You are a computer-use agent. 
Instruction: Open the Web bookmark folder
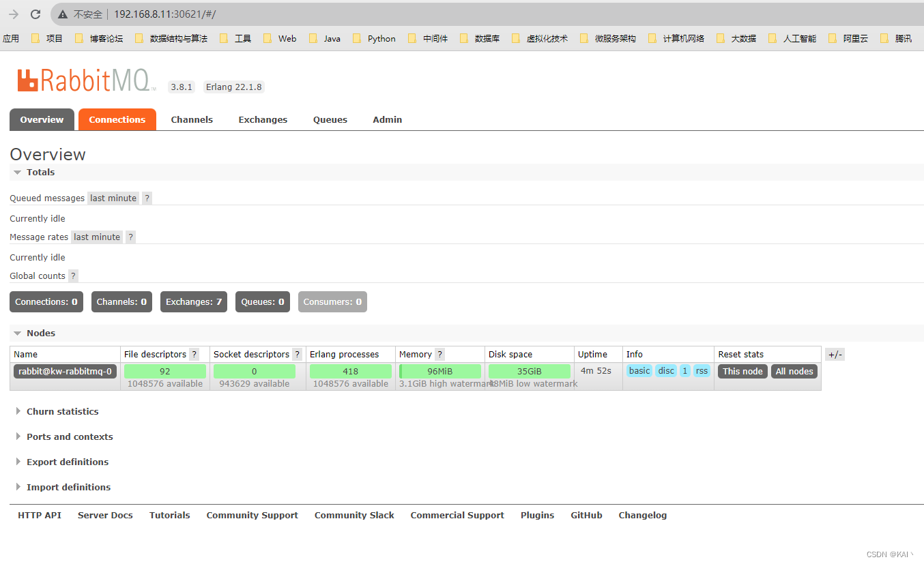click(x=280, y=39)
